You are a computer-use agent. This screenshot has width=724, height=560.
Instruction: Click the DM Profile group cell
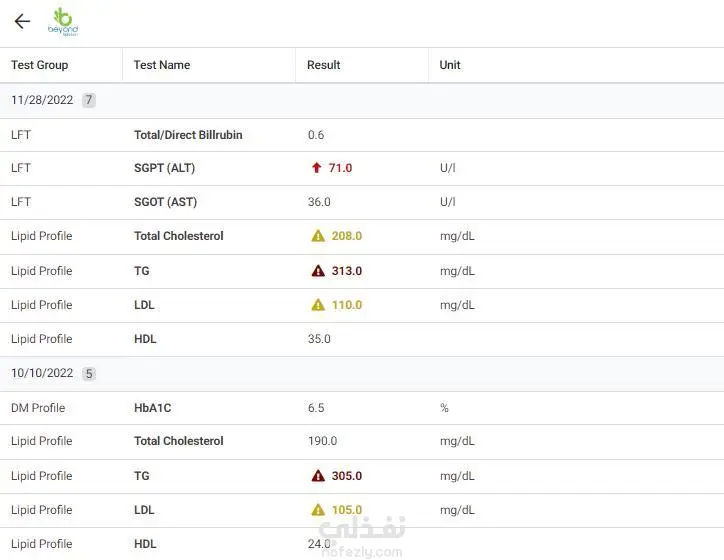pos(38,408)
